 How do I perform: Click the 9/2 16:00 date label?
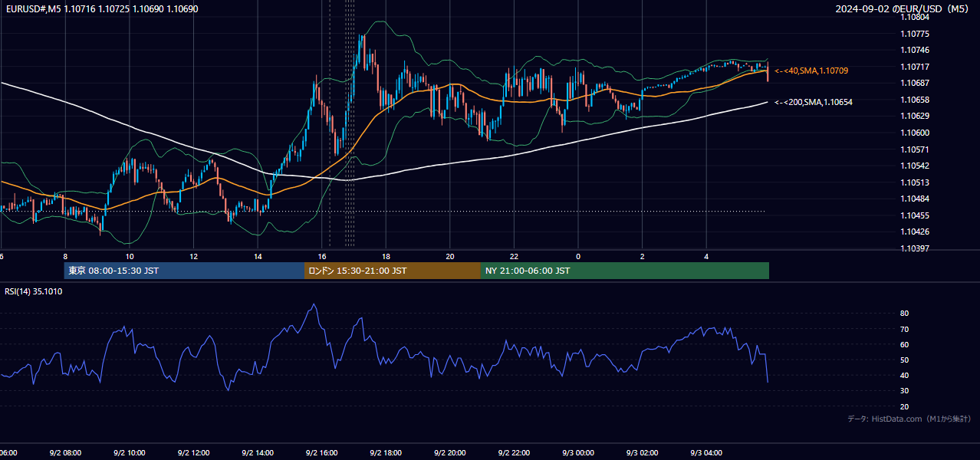tap(322, 453)
